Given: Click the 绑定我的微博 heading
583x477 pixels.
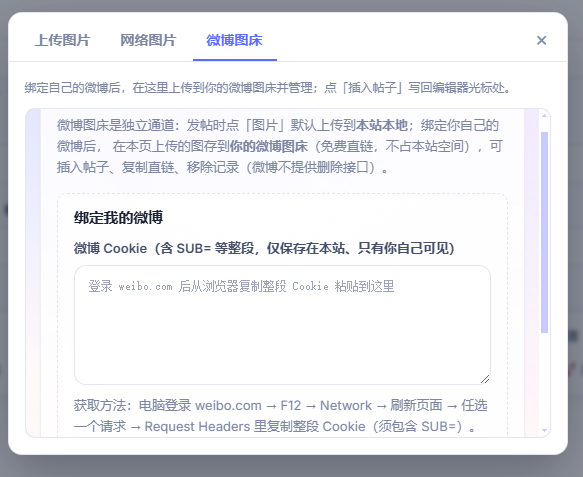Looking at the screenshot, I should [119, 217].
